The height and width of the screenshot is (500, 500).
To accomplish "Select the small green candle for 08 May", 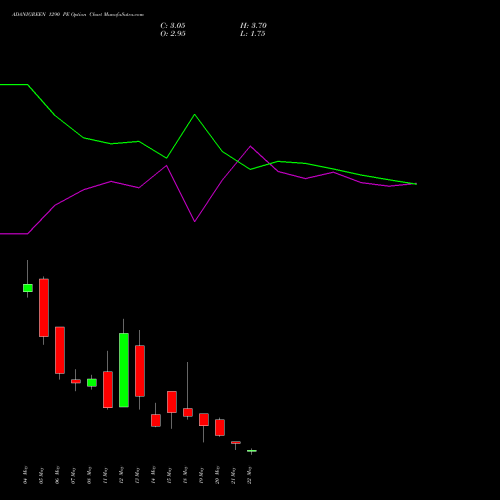I will [92, 383].
